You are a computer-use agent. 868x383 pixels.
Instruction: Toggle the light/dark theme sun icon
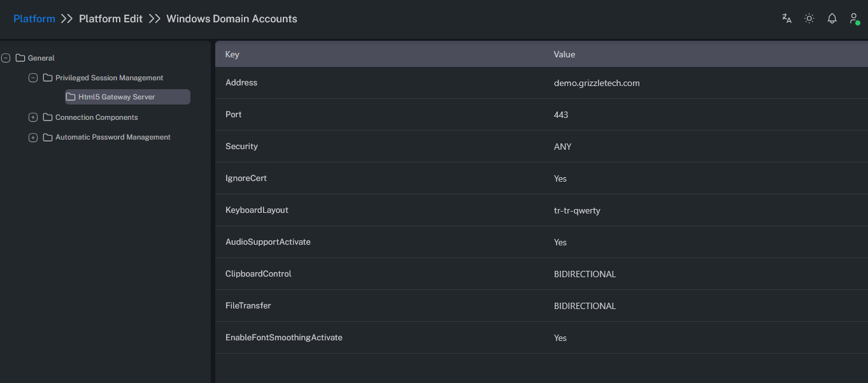[809, 18]
